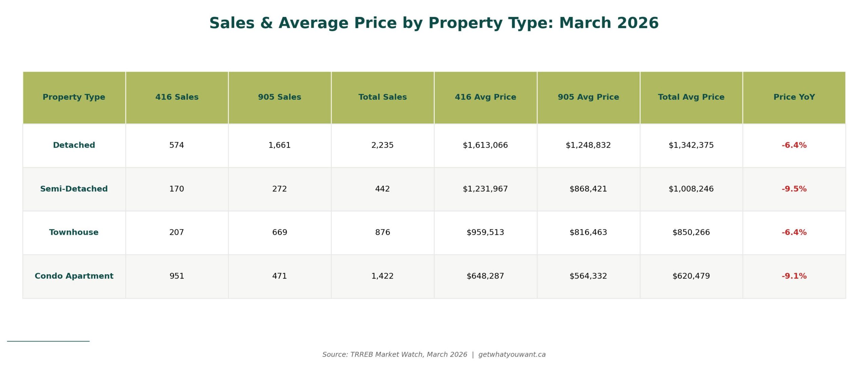
Task: Select the 416 Sales column header
Action: (x=177, y=97)
